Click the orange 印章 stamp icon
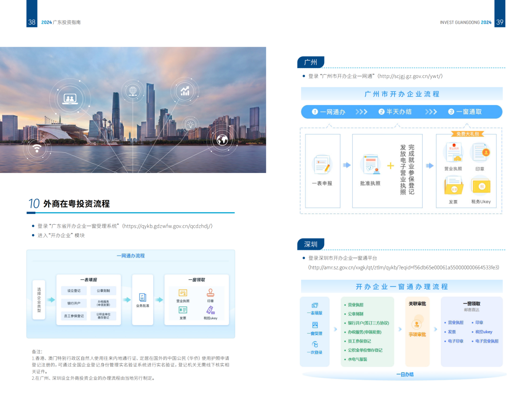 [x=210, y=293]
